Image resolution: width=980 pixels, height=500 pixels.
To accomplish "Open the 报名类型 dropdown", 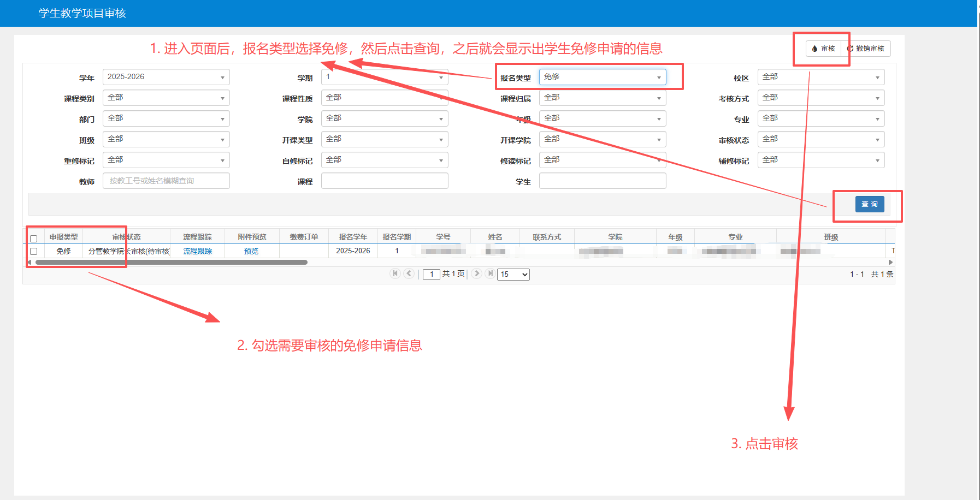I will (602, 77).
